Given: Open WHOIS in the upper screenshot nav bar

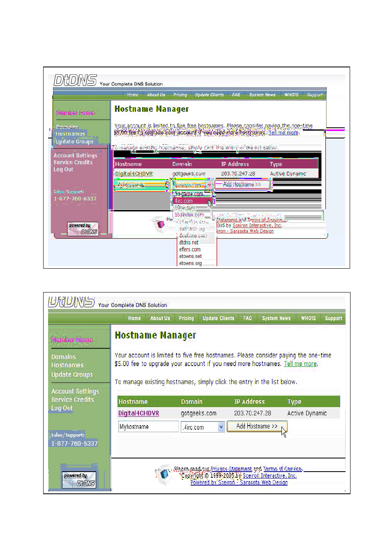Looking at the screenshot, I should (x=291, y=95).
